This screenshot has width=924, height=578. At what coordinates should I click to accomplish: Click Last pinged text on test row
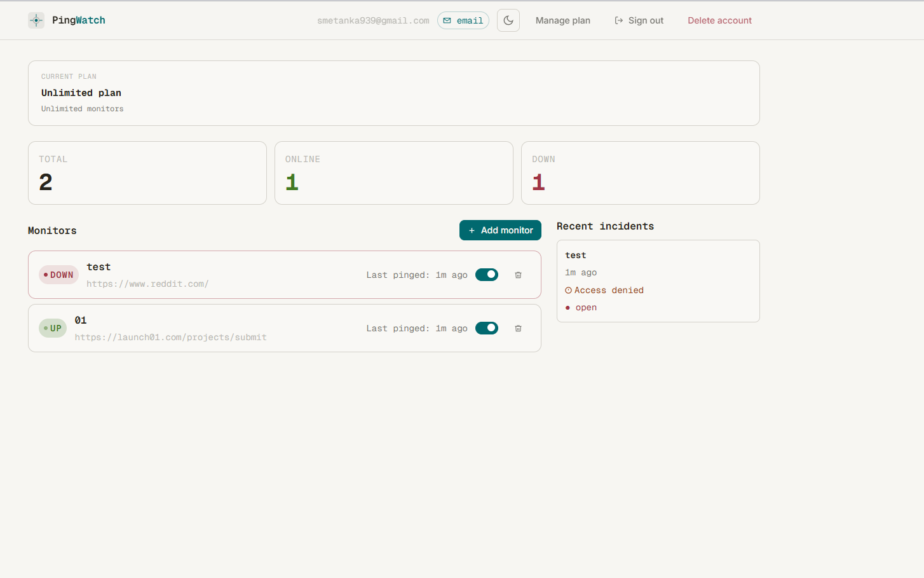[x=417, y=275]
